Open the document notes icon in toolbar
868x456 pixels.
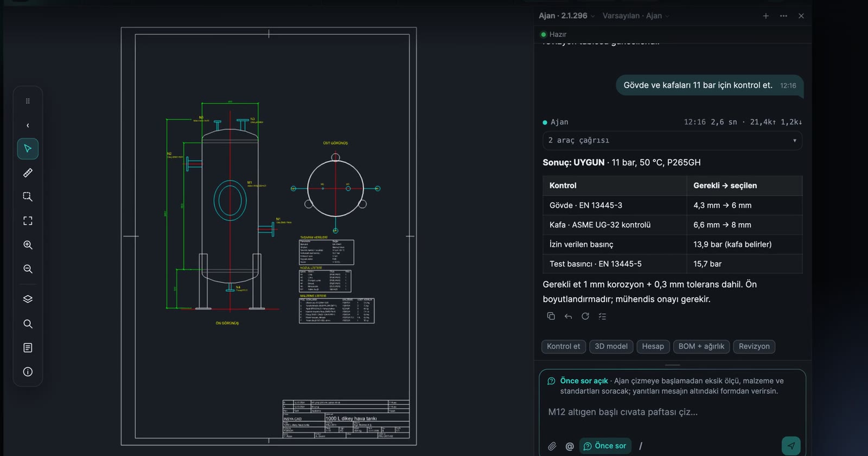(x=28, y=347)
